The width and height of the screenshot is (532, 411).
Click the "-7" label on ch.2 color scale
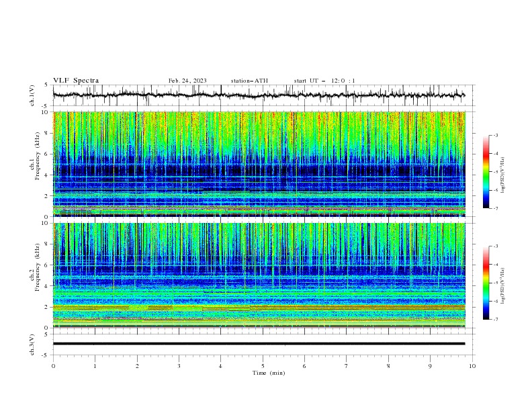tap(496, 319)
